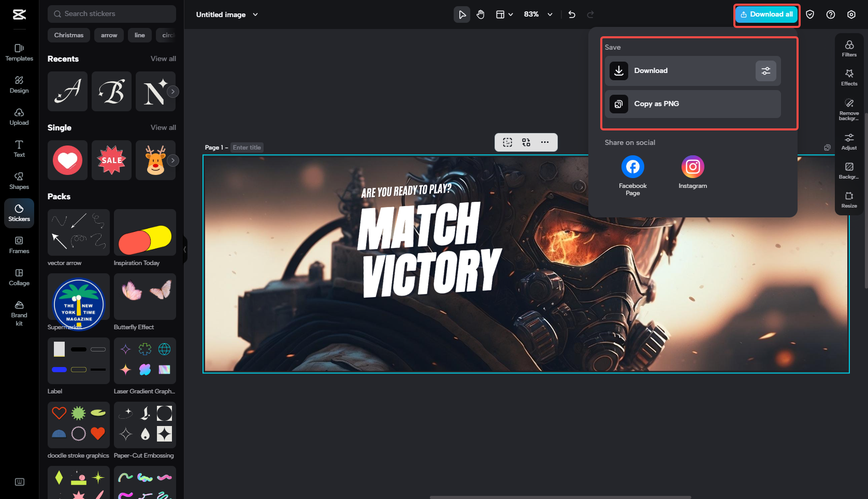Open the Help question mark icon

coord(831,14)
